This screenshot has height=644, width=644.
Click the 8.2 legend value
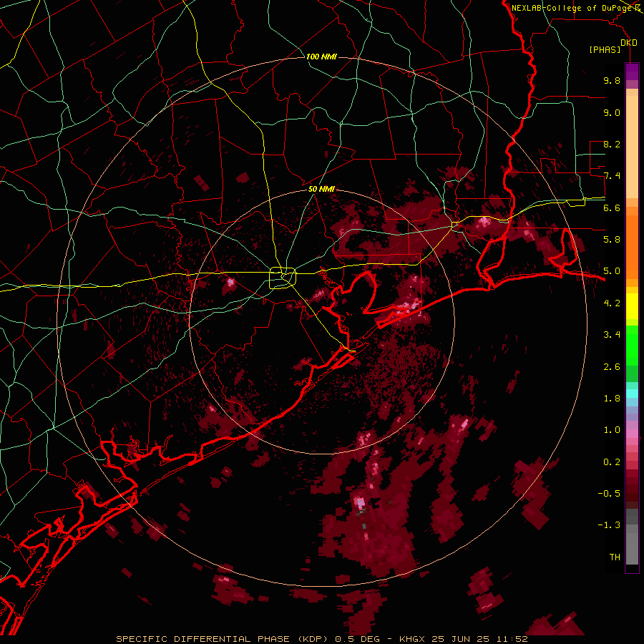(612, 144)
